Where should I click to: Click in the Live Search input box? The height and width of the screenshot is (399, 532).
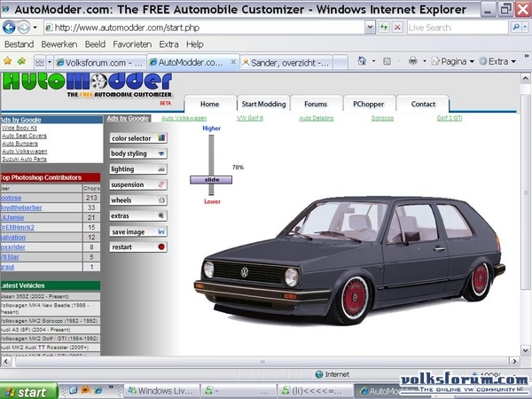pos(458,27)
